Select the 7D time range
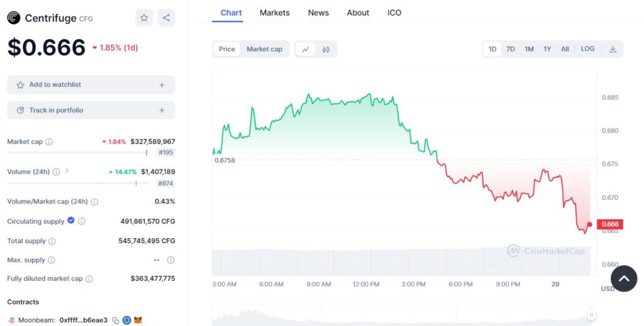Viewport: 644px width, 326px height. click(x=511, y=49)
